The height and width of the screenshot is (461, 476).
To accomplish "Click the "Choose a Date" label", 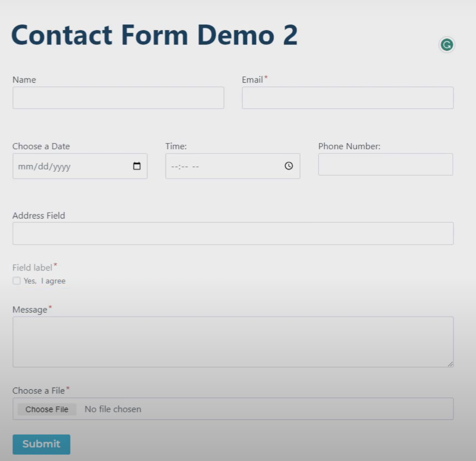I will (40, 146).
